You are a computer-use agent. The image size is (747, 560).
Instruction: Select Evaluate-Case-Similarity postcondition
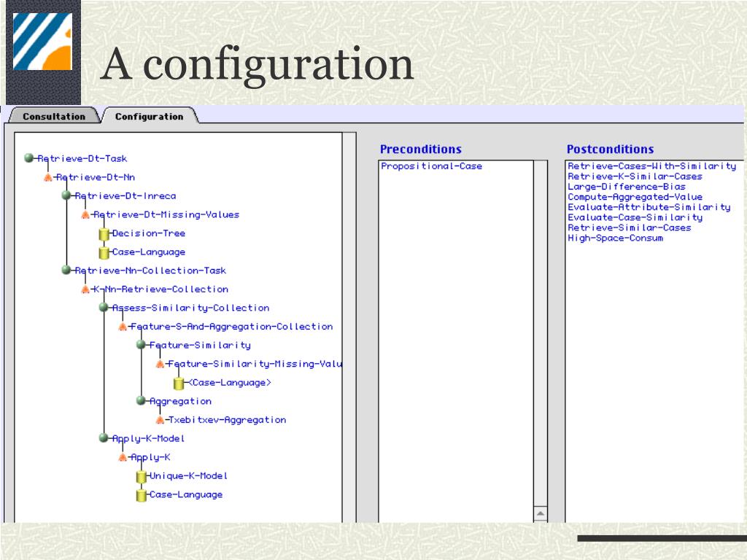pos(635,217)
